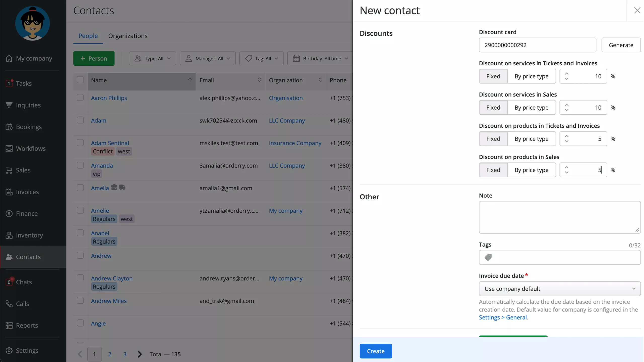Screen dimensions: 644x362
Task: Open the Settings > General link
Action: pyautogui.click(x=503, y=317)
